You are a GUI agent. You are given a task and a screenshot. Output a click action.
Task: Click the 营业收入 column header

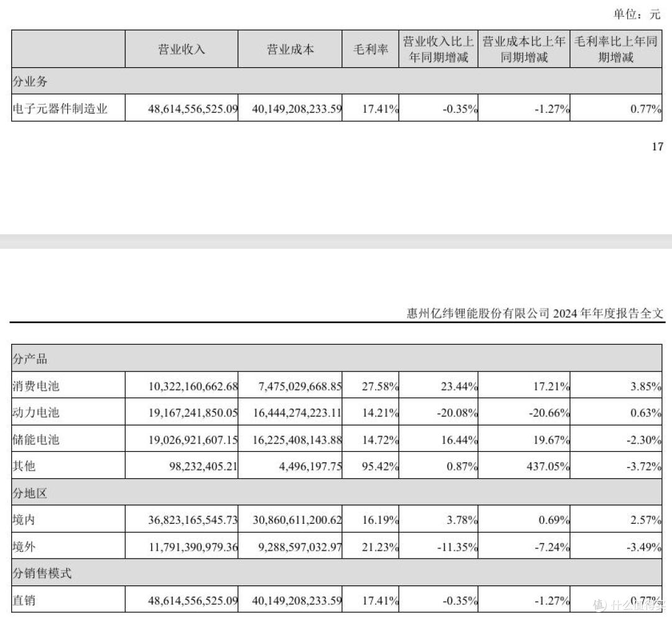pyautogui.click(x=181, y=49)
